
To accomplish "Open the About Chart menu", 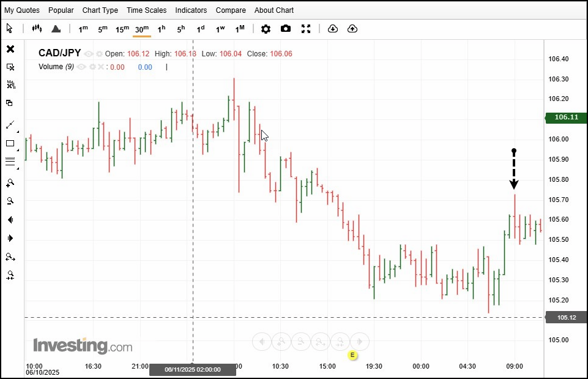I will point(274,10).
